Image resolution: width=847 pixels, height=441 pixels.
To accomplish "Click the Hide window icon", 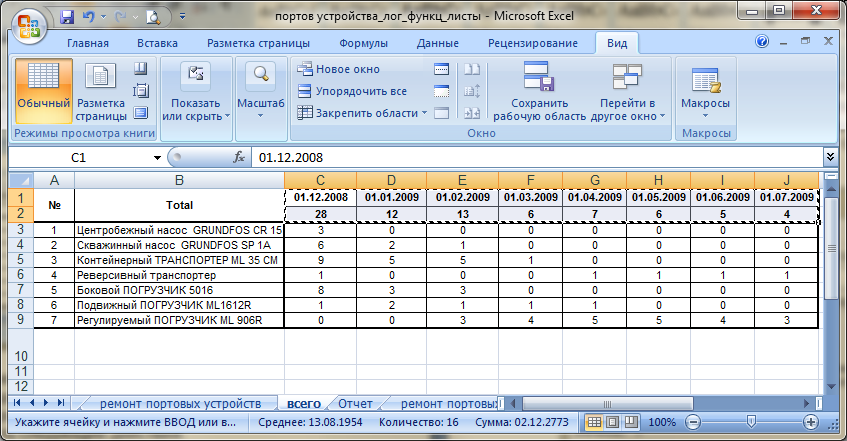I will pyautogui.click(x=441, y=91).
